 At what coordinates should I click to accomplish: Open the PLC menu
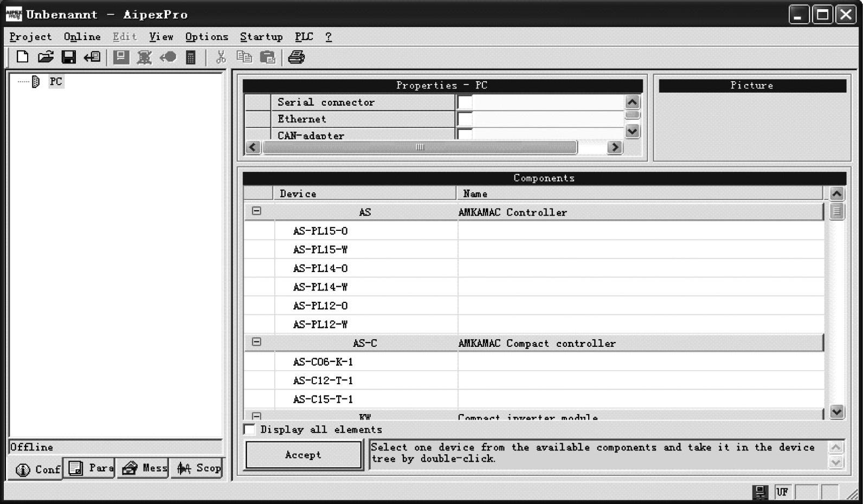coord(304,37)
